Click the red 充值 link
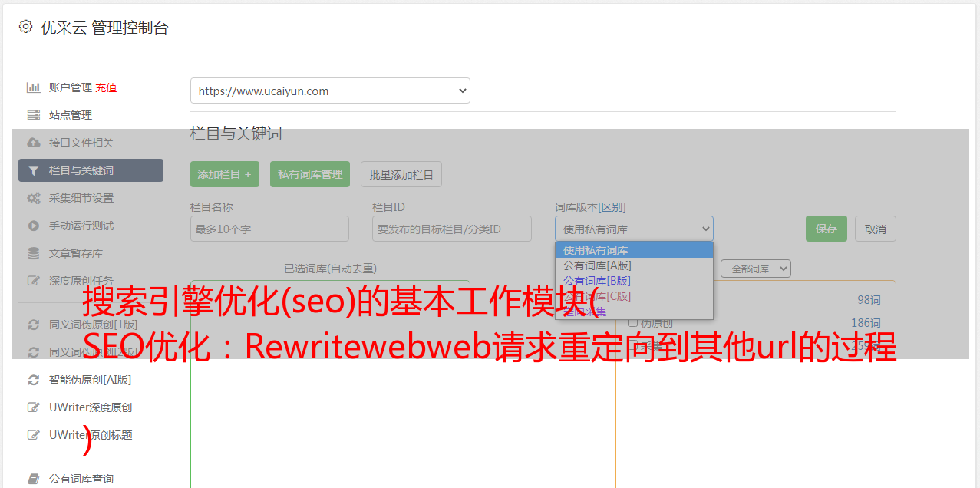 click(x=106, y=87)
